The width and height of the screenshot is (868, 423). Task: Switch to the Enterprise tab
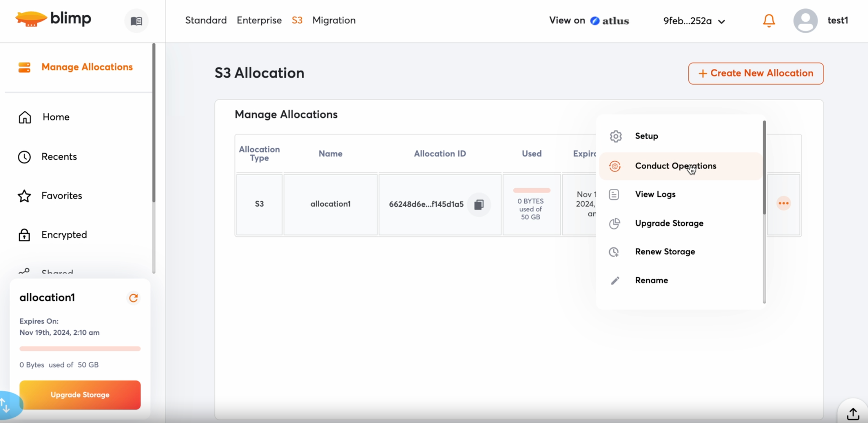coord(259,20)
